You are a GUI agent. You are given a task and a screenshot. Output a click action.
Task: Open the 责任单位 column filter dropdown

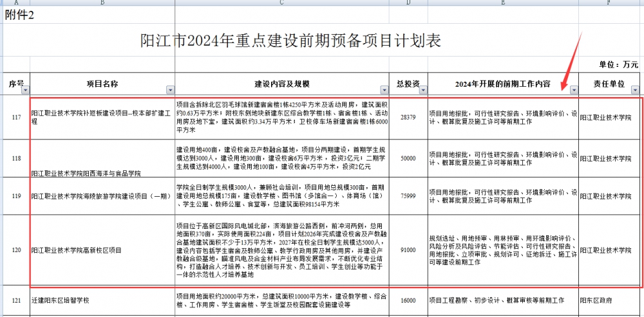coord(636,90)
